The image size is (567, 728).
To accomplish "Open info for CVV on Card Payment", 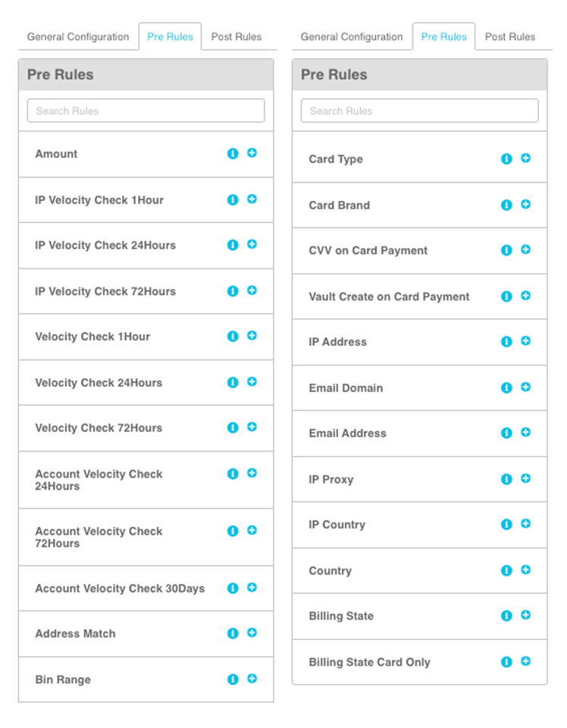I will coord(506,250).
